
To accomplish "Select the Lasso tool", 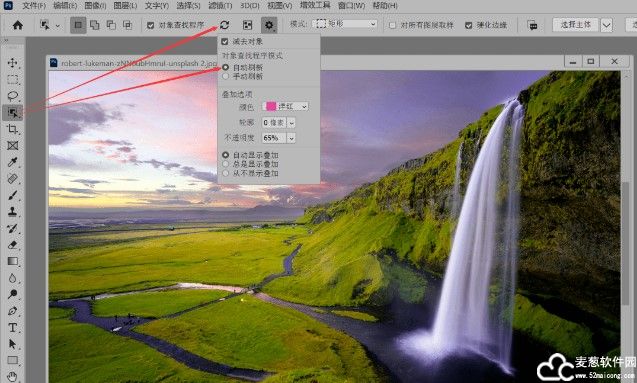I will coord(13,96).
